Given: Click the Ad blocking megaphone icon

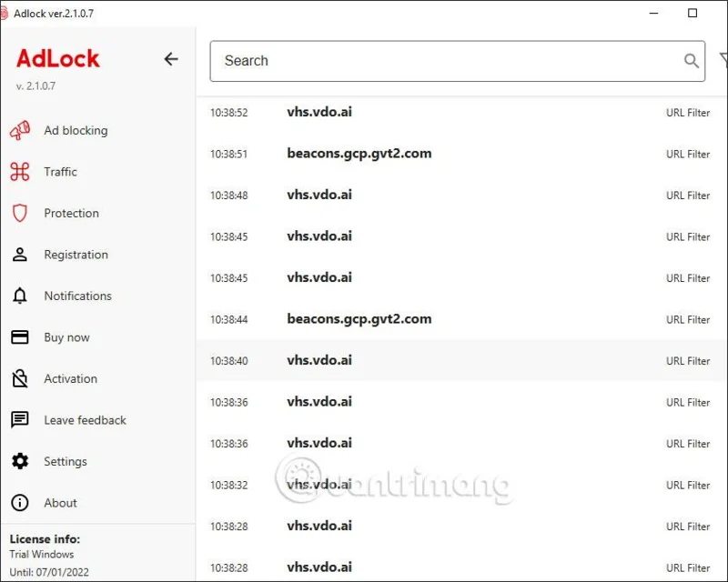Looking at the screenshot, I should point(20,130).
